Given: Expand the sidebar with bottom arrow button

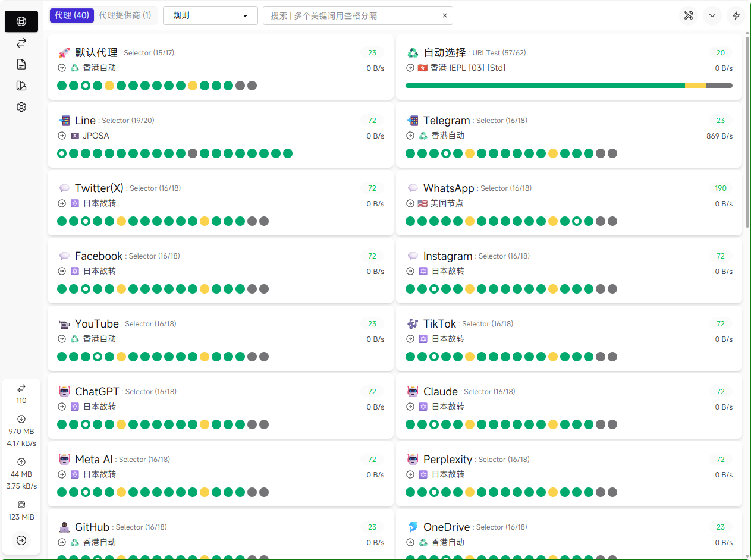Looking at the screenshot, I should click(x=21, y=540).
